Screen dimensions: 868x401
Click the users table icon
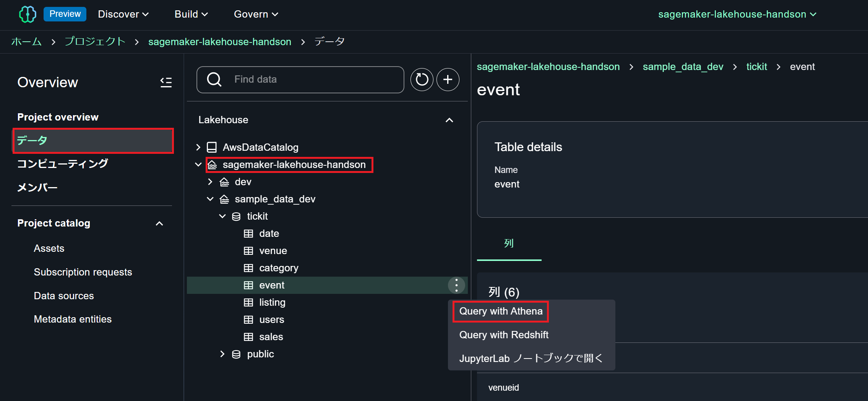(248, 319)
